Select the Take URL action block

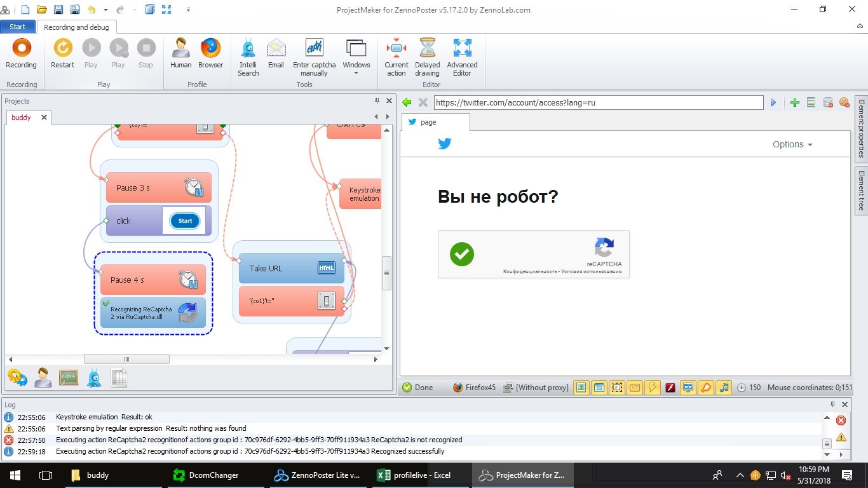coord(291,268)
